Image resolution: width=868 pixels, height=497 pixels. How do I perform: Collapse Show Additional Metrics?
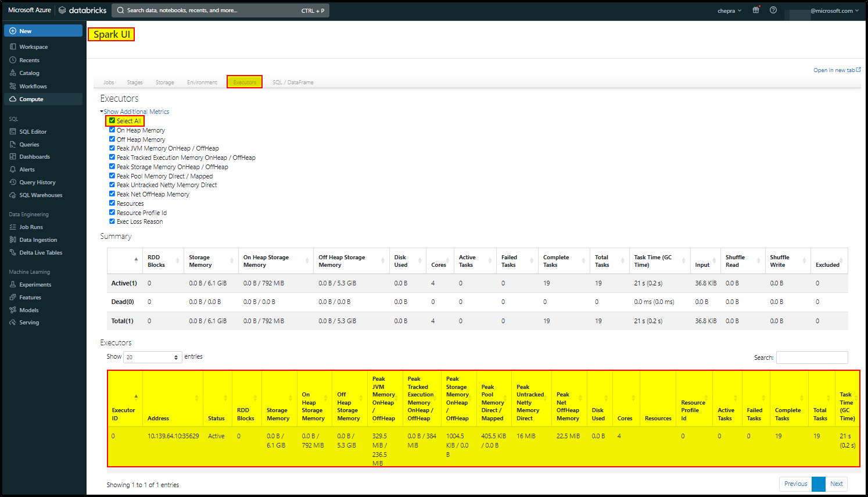pyautogui.click(x=135, y=112)
